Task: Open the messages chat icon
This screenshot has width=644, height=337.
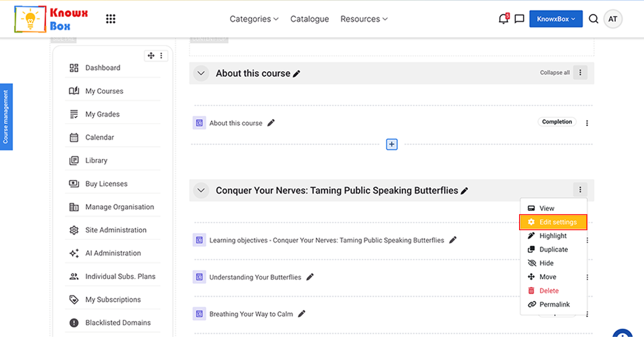Action: [x=520, y=19]
